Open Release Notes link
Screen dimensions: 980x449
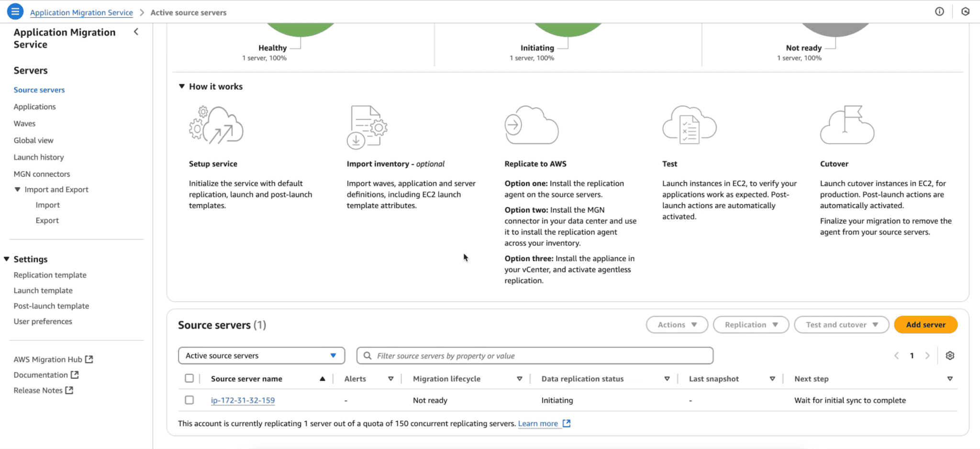click(38, 390)
